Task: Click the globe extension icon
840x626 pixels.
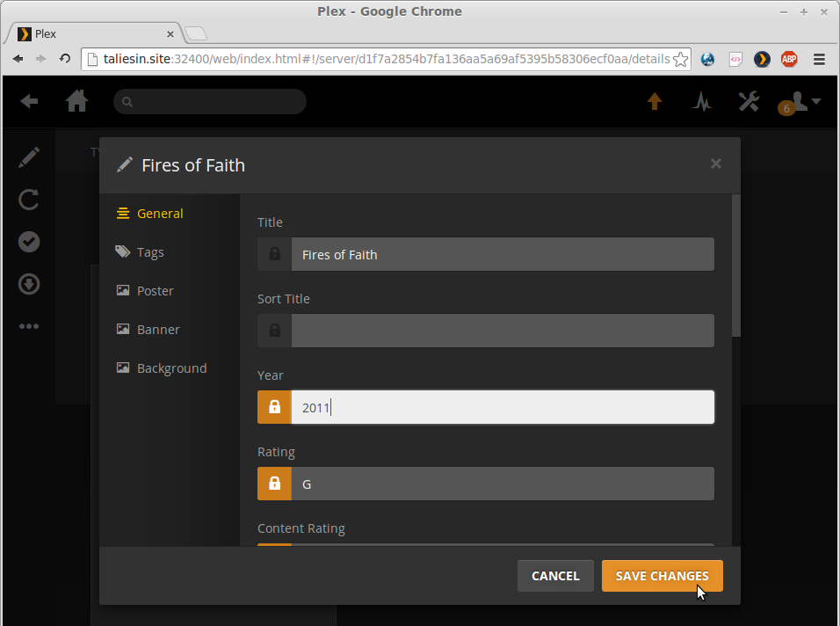Action: (707, 59)
